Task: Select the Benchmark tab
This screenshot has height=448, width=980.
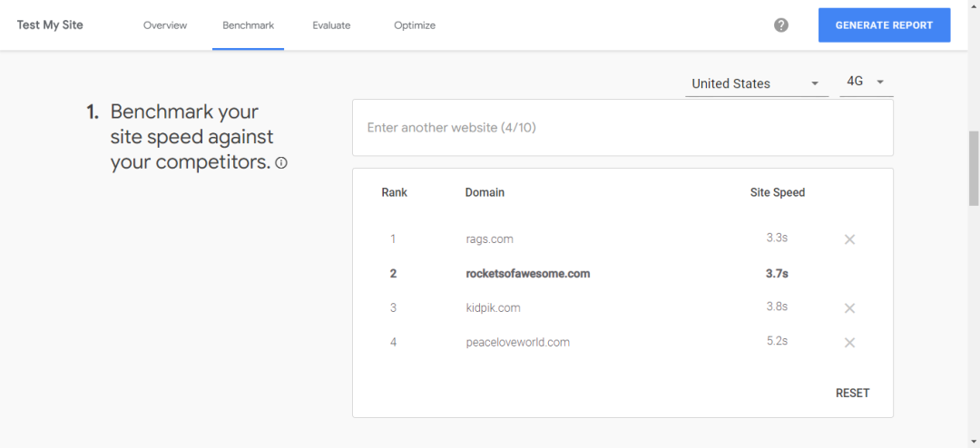Action: (248, 25)
